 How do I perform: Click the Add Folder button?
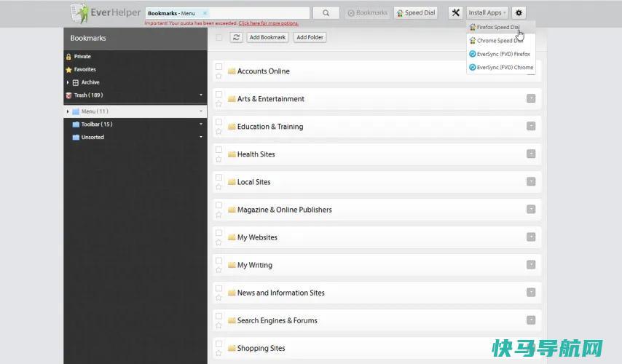[310, 37]
